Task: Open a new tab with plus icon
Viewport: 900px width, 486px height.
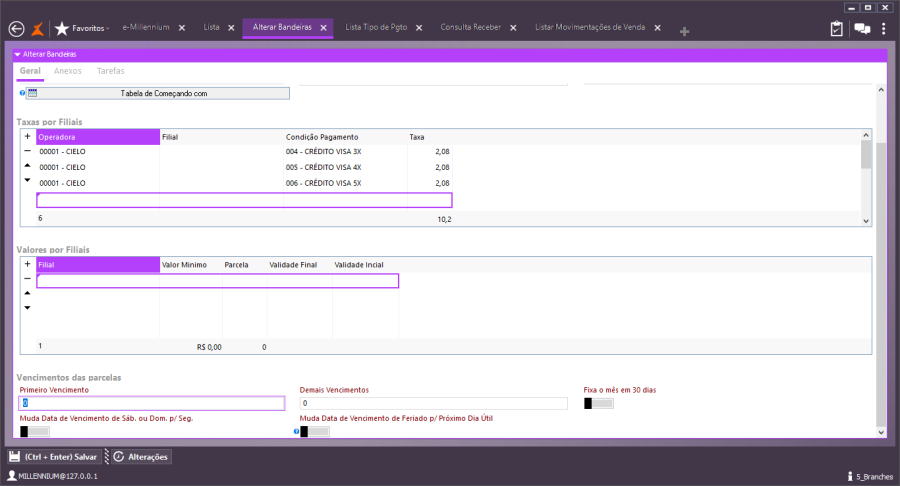Action: click(684, 32)
